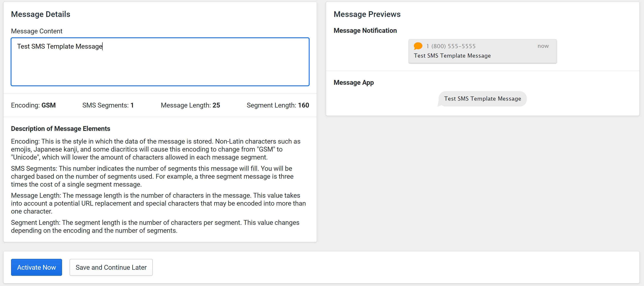Click the SMS Segments description paragraph
The width and height of the screenshot is (644, 286).
pyautogui.click(x=152, y=176)
